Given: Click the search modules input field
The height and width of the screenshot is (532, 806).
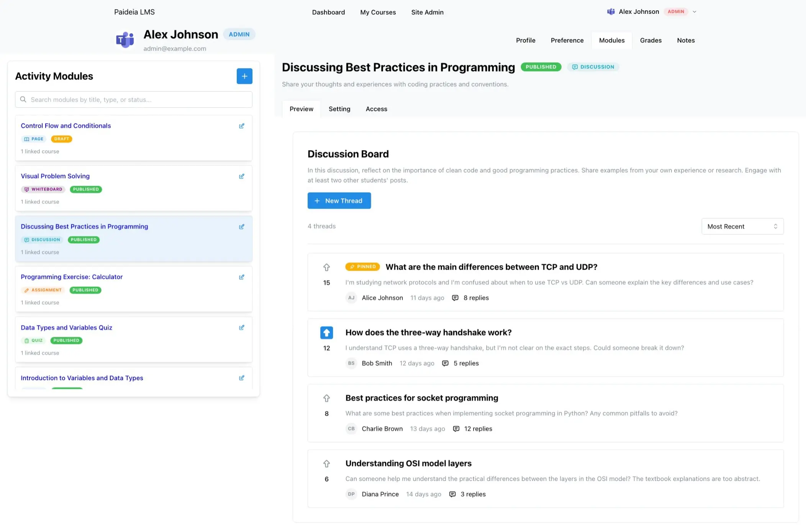Looking at the screenshot, I should point(134,100).
